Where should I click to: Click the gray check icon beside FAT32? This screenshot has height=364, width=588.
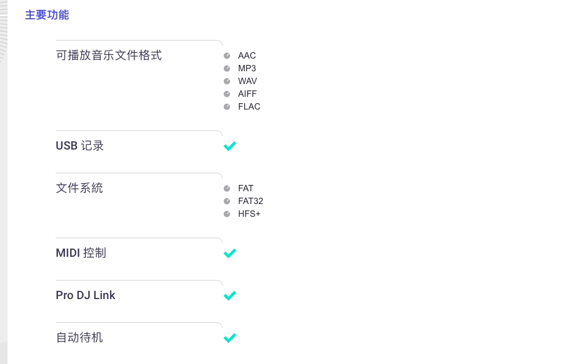227,201
